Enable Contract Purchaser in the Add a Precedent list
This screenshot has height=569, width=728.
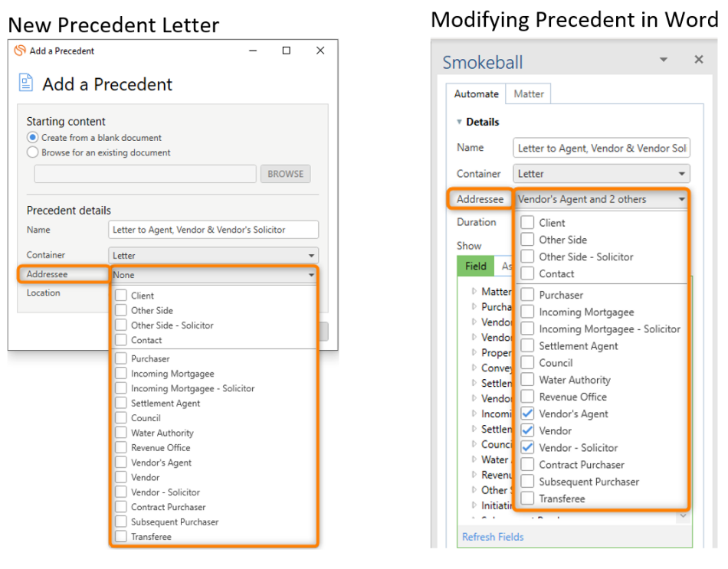click(121, 507)
